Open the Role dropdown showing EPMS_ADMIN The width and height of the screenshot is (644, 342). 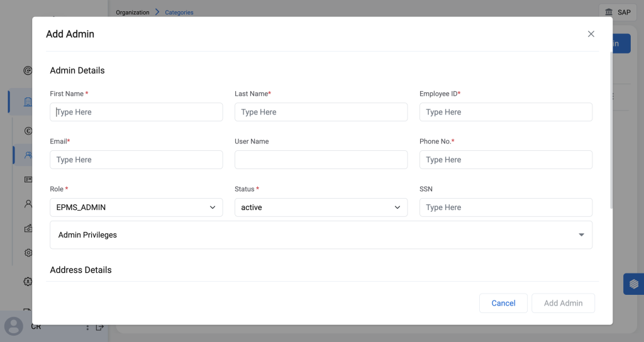click(136, 207)
